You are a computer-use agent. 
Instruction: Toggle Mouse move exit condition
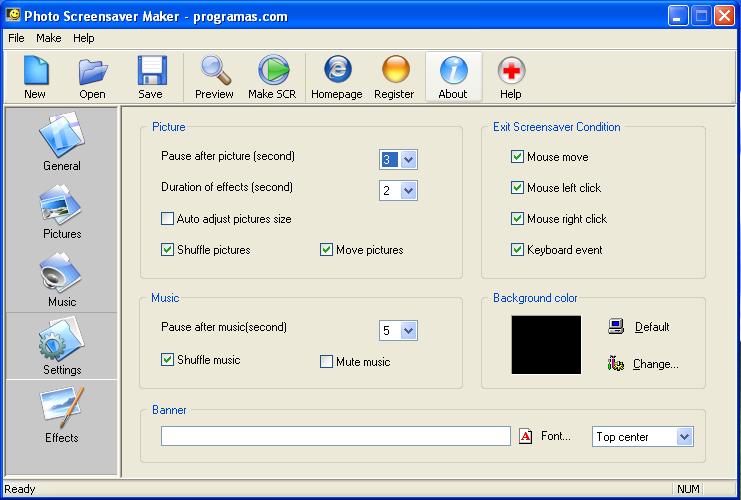517,156
